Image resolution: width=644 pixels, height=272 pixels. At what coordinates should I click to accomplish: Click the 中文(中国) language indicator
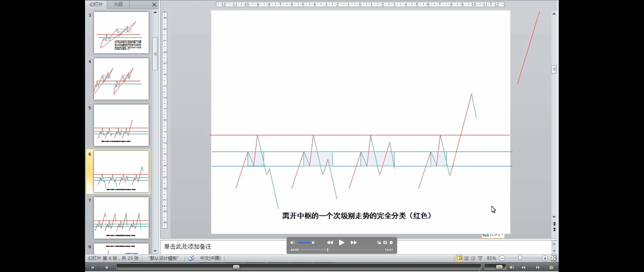coord(210,258)
